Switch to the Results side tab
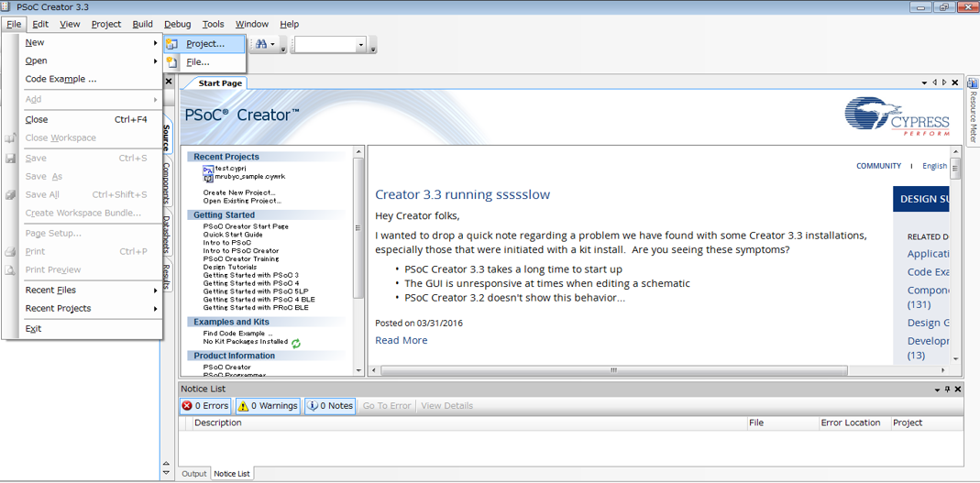980x483 pixels. click(167, 276)
